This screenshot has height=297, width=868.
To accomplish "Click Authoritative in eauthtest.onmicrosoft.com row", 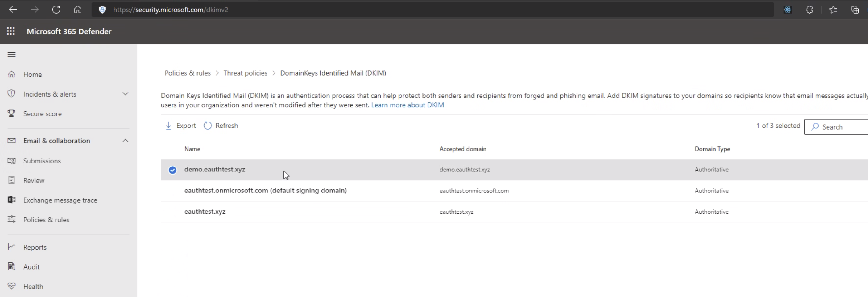I will tap(712, 191).
